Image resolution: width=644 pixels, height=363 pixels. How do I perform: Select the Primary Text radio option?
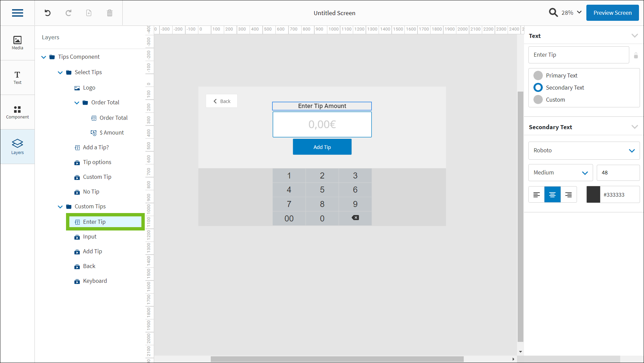(538, 75)
